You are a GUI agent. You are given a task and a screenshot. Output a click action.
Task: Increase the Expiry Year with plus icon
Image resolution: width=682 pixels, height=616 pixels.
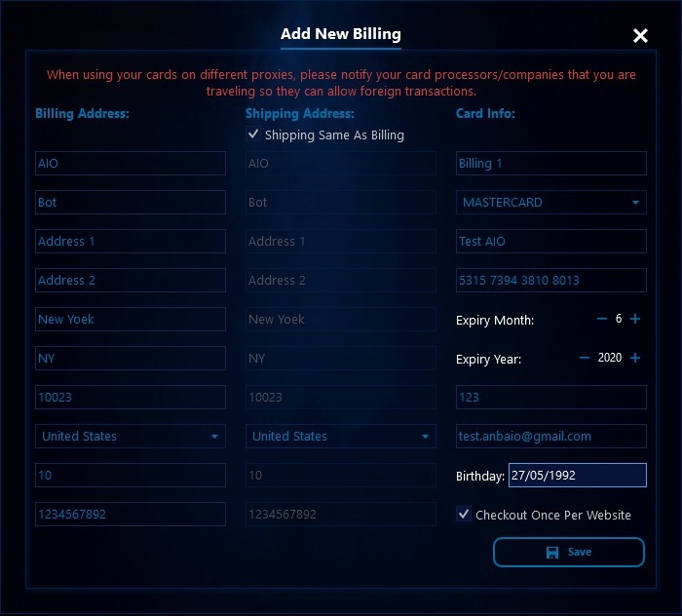635,358
